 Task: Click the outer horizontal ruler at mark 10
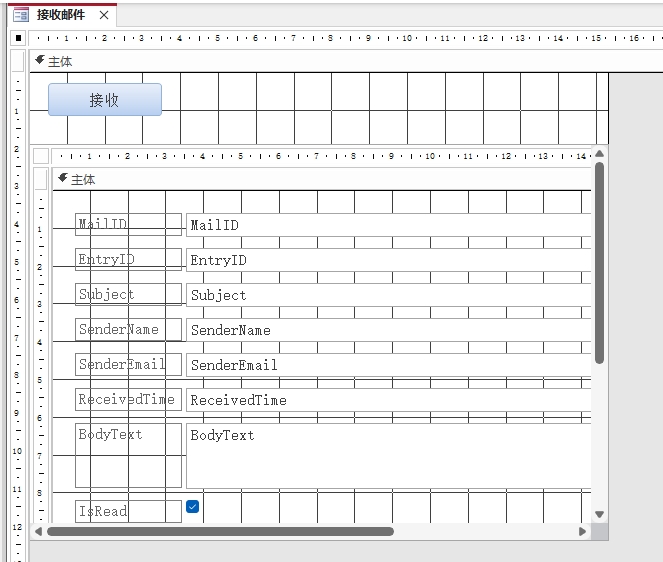pos(407,38)
